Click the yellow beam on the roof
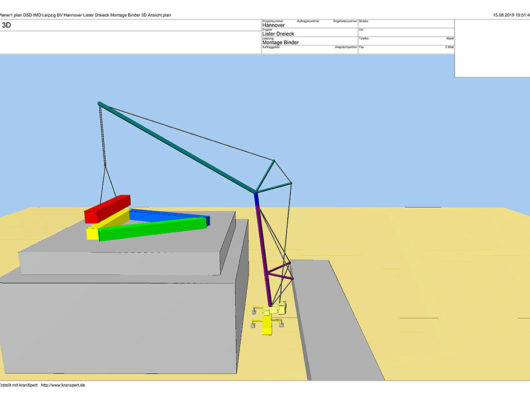The width and height of the screenshot is (530, 400). pyautogui.click(x=107, y=224)
